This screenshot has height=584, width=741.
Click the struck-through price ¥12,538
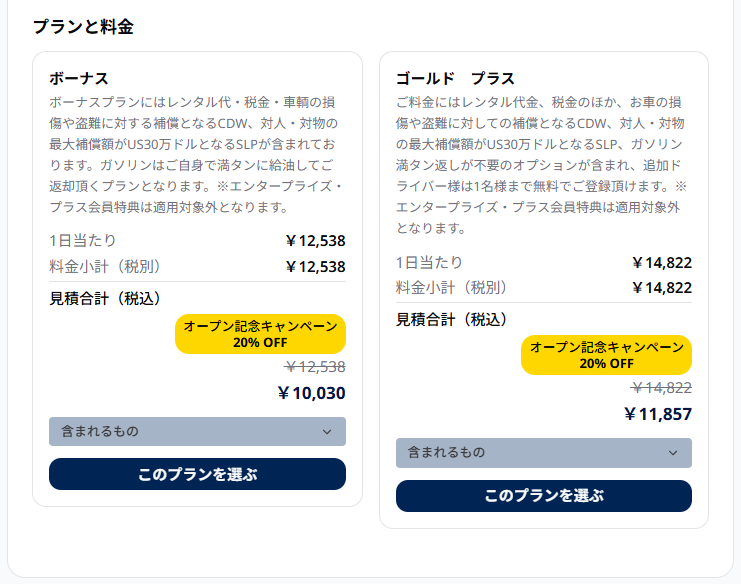tap(315, 367)
